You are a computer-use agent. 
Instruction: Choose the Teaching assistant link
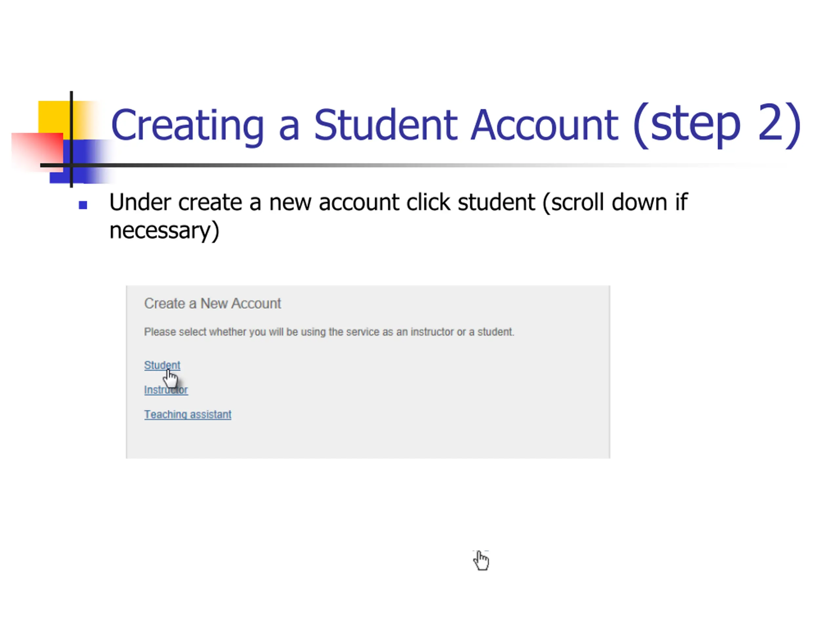click(x=188, y=414)
